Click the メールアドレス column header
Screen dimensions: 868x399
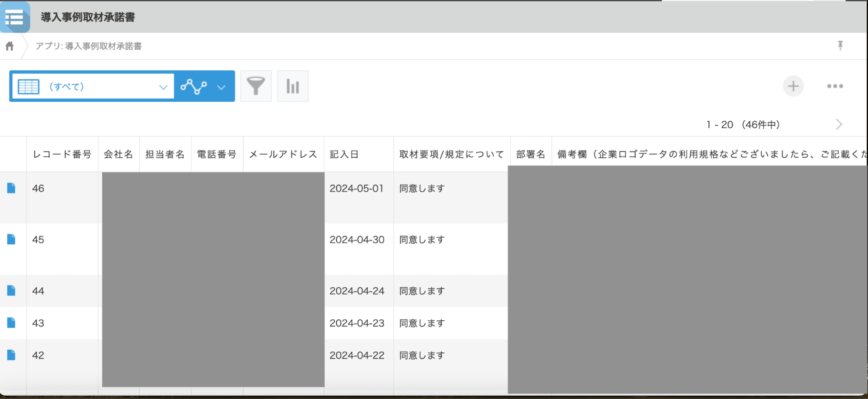tap(283, 154)
